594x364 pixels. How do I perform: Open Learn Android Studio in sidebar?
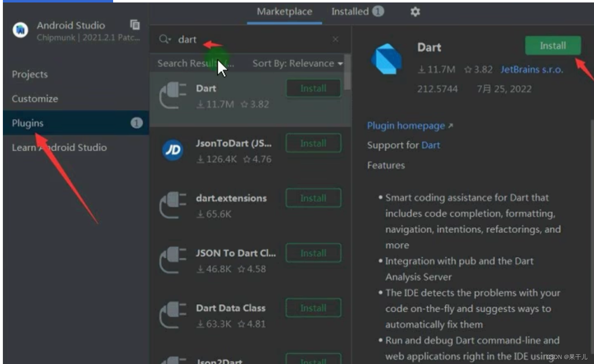(x=59, y=148)
